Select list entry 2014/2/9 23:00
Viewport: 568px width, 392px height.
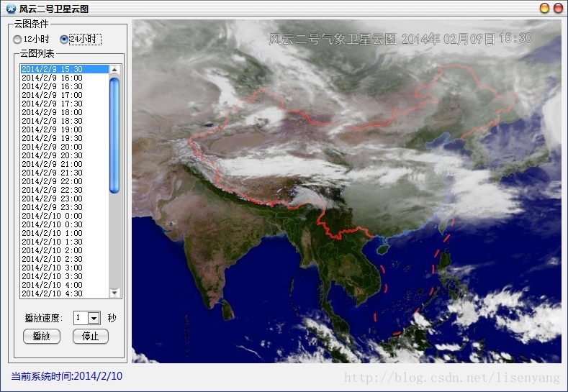coord(65,199)
